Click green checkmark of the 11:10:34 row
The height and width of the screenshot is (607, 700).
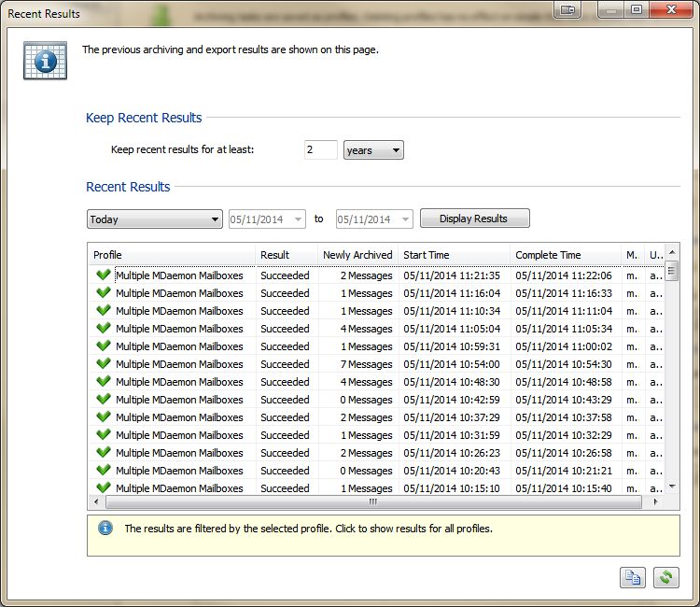103,310
